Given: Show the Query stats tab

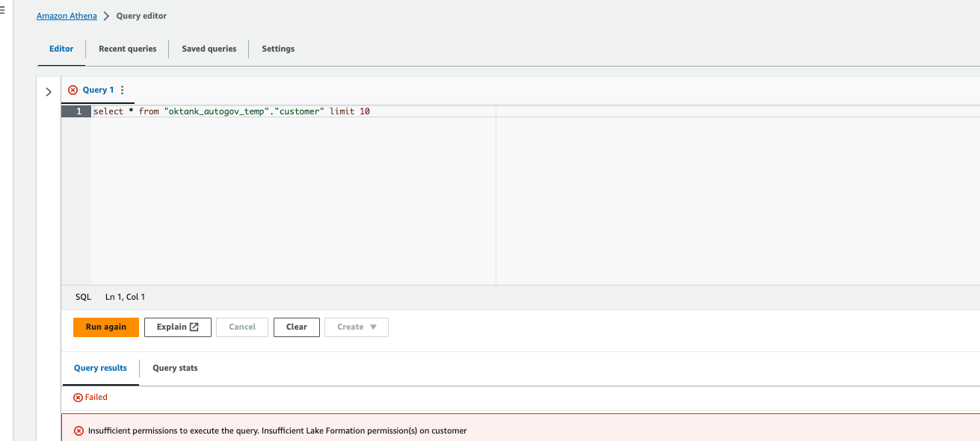Looking at the screenshot, I should (175, 368).
